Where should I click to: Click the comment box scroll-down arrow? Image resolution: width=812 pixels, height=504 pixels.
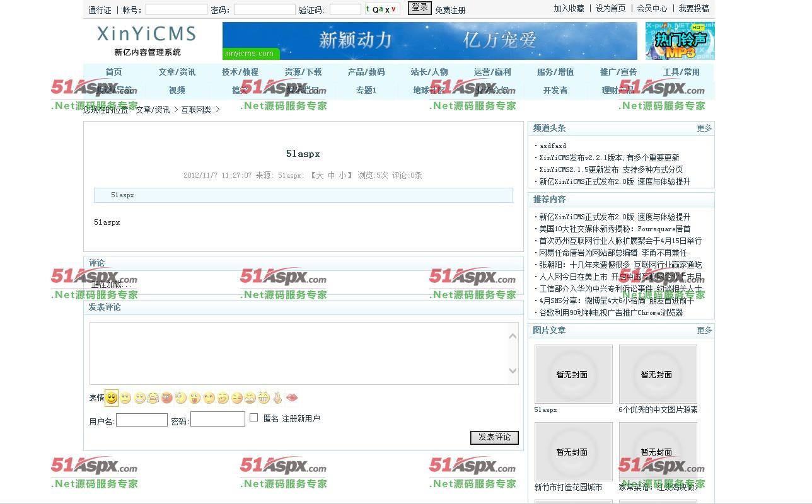pyautogui.click(x=513, y=370)
